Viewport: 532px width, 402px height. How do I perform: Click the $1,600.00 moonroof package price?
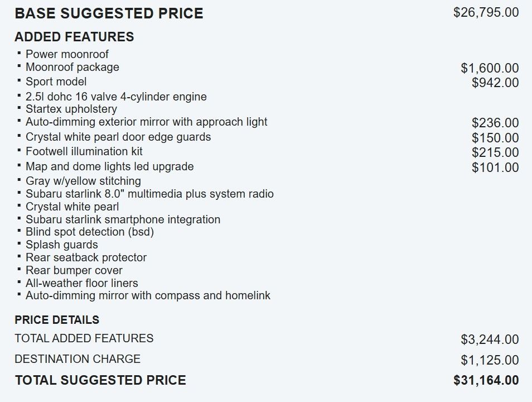(x=490, y=68)
